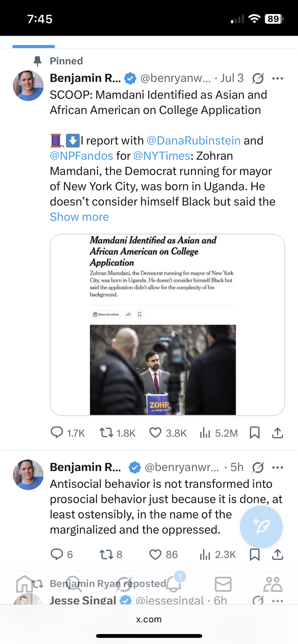
Task: Open the @NYTimes mention link
Action: click(162, 156)
